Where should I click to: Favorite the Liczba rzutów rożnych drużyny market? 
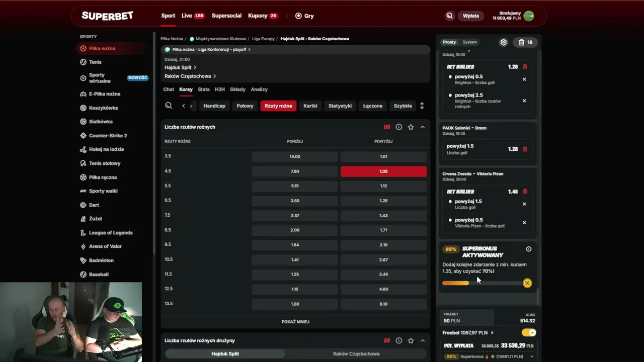tap(411, 340)
